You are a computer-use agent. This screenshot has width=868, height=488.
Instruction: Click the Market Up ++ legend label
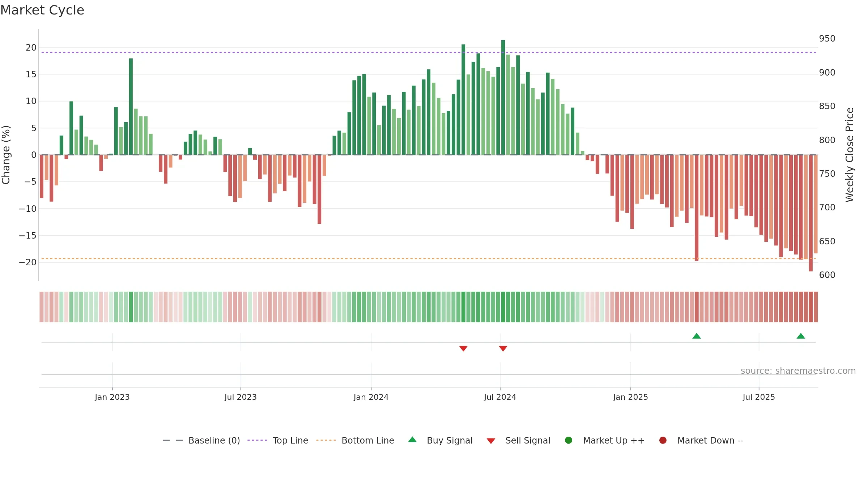click(x=614, y=440)
